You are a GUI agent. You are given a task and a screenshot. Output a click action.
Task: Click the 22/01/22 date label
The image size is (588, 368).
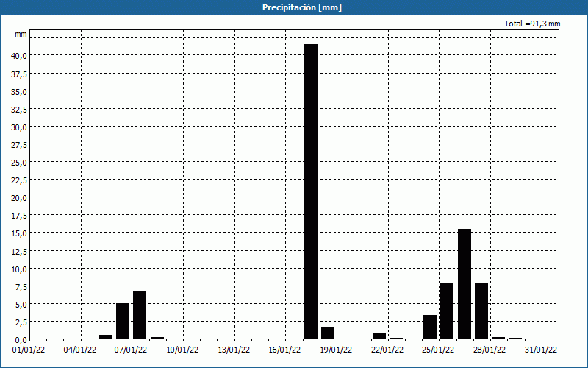click(x=387, y=350)
